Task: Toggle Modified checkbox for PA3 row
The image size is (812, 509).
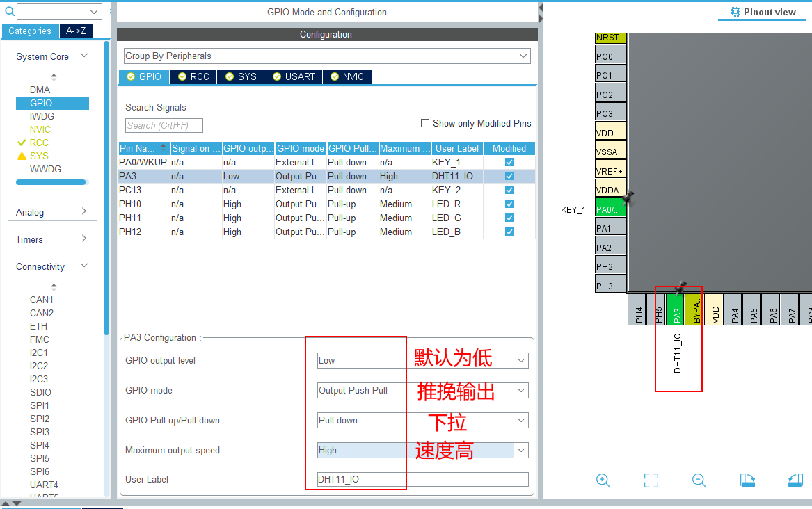Action: pyautogui.click(x=509, y=176)
